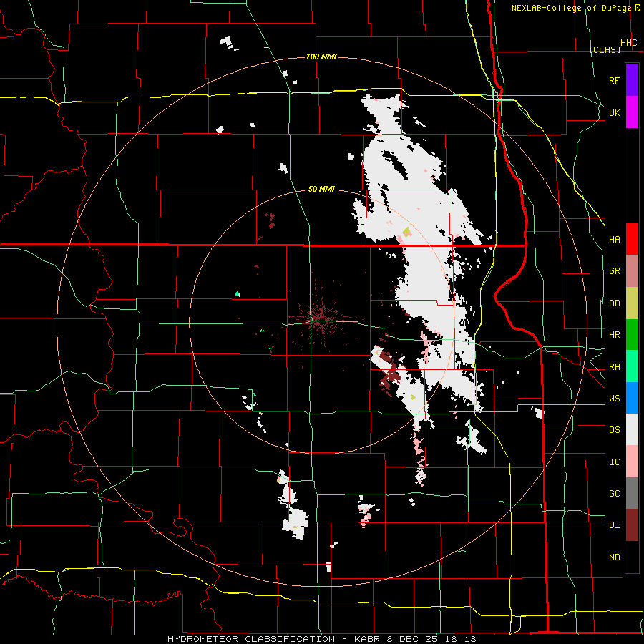Click the RA light green legend swatch
644x644 pixels.
point(632,366)
